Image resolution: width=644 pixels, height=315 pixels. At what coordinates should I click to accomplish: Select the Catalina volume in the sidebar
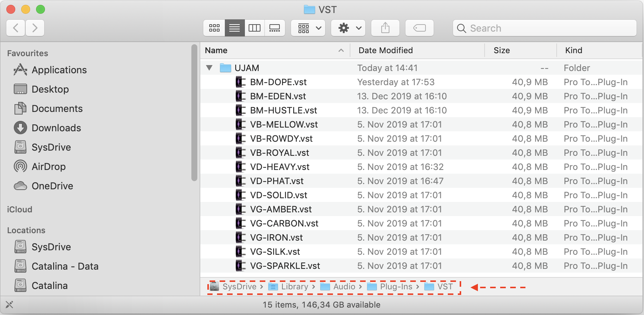[41, 286]
